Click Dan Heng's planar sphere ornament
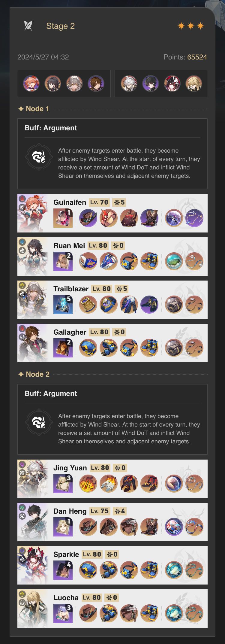This screenshot has width=225, height=644. (174, 527)
